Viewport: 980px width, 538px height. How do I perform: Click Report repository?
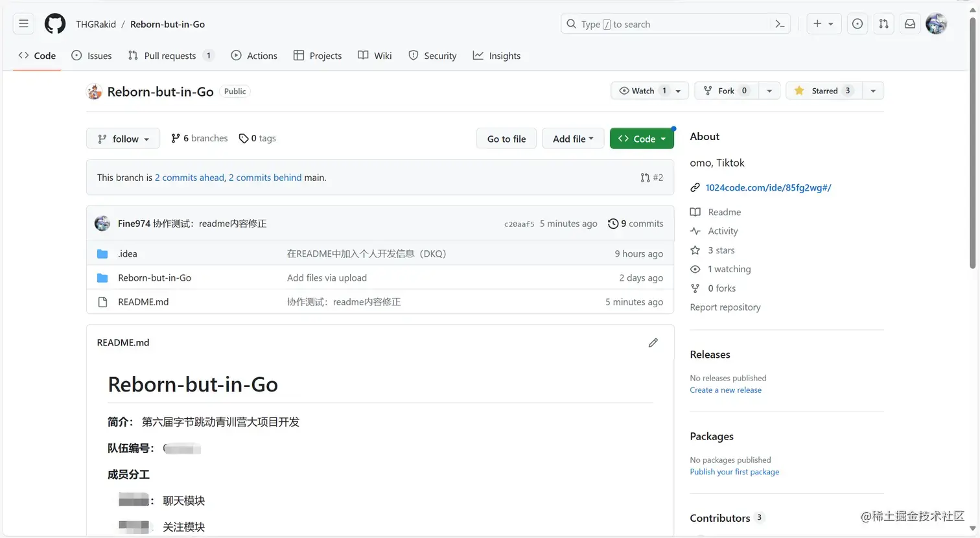pyautogui.click(x=725, y=307)
